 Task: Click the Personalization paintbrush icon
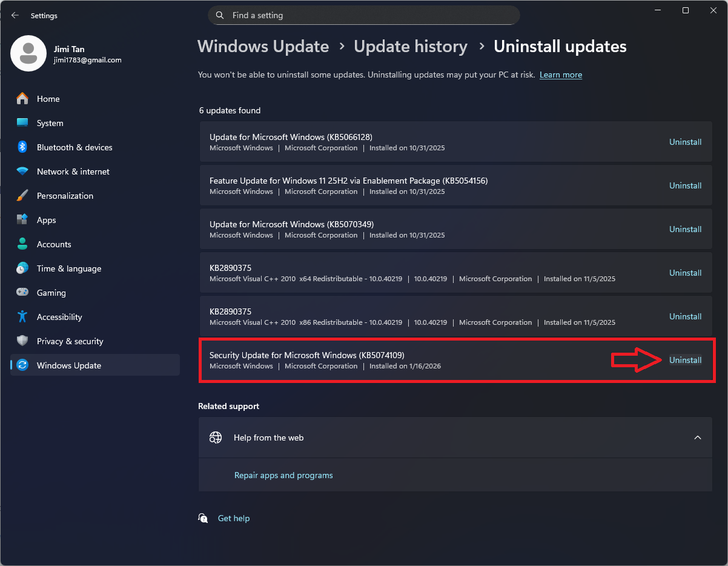[x=22, y=196]
